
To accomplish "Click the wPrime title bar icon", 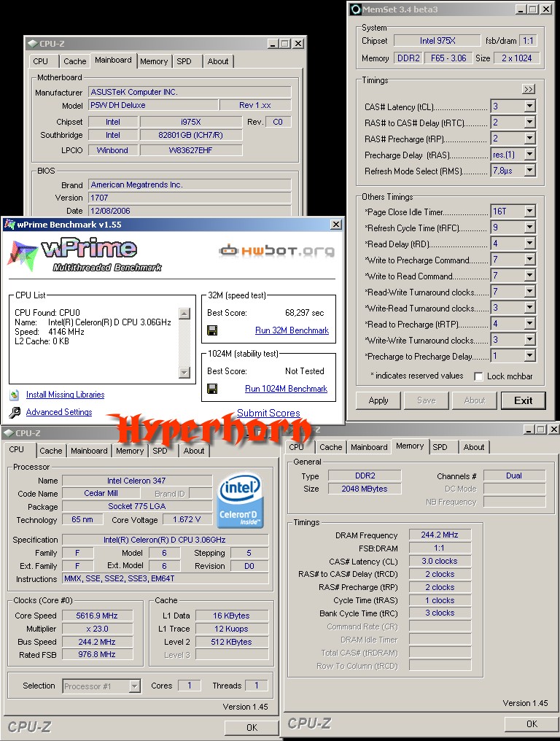I will pos(9,225).
